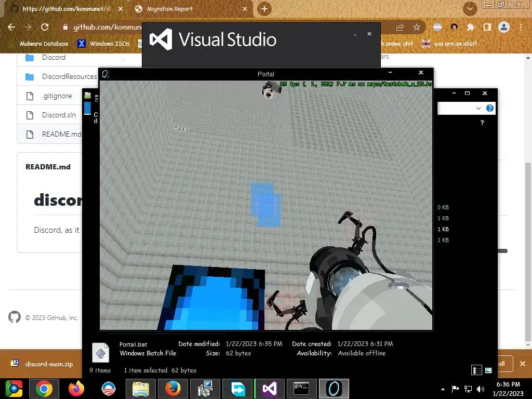Switch to Visual Studio on taskbar
The image size is (532, 399).
(x=270, y=389)
